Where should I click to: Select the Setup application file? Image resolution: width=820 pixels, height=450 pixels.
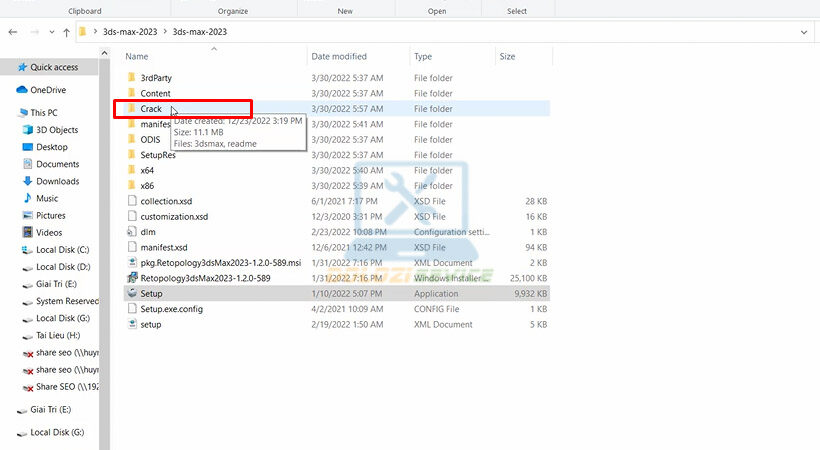coord(151,294)
